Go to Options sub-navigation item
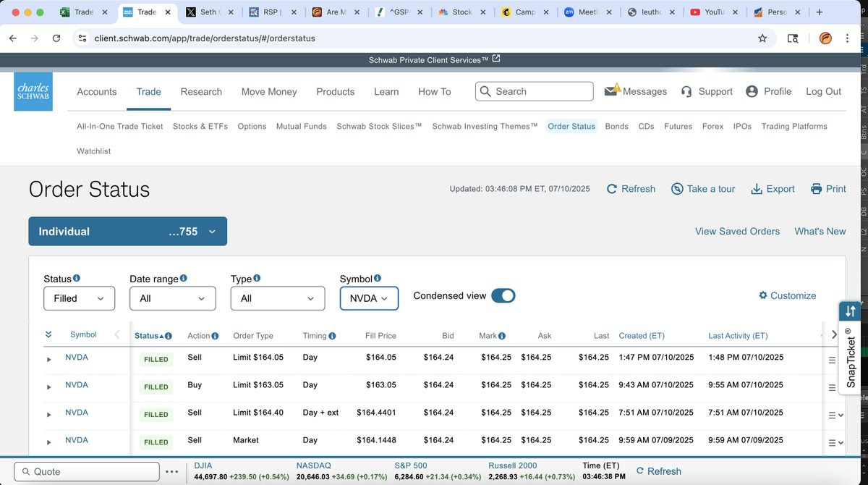Viewport: 868px width, 485px height. tap(252, 126)
